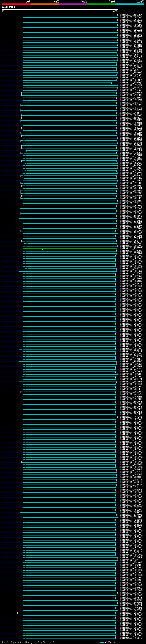Click the red 20% identity scale segment

pyautogui.click(x=16, y=4)
